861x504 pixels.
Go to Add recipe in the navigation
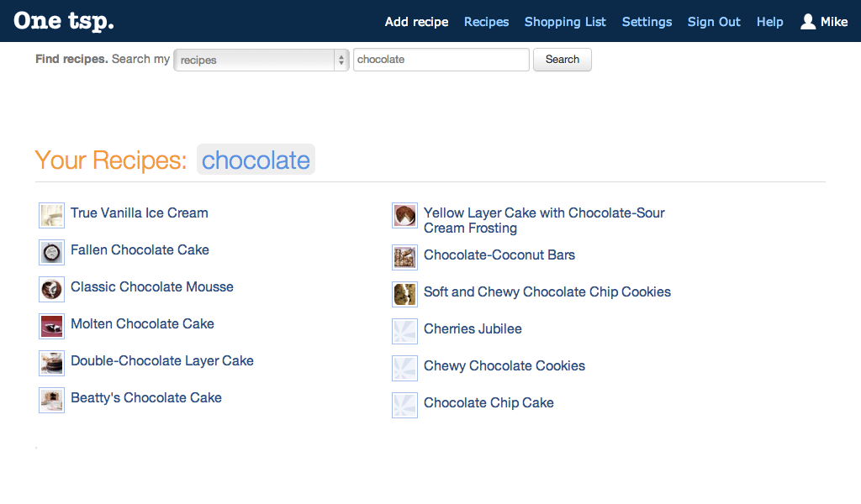(416, 22)
